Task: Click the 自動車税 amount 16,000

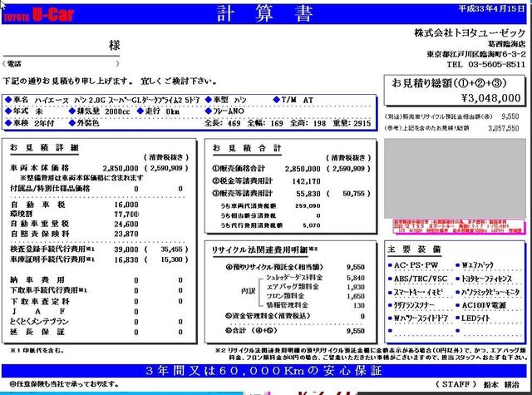Action: (x=126, y=205)
